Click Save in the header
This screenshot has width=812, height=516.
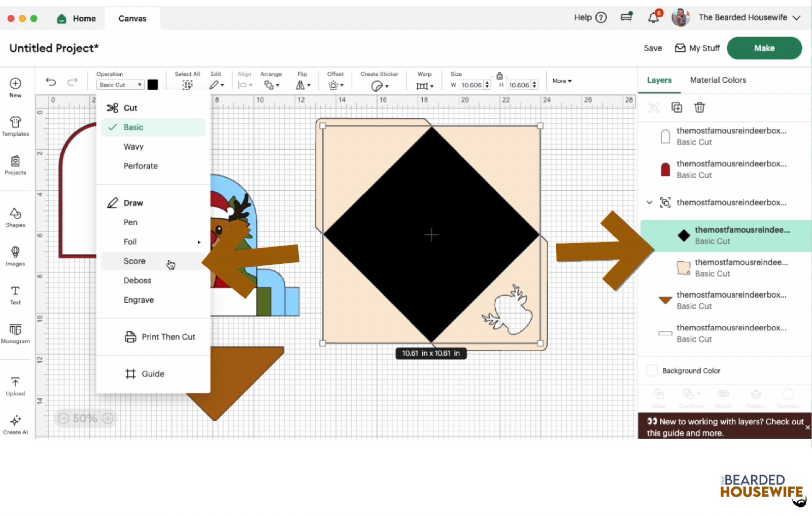(x=653, y=48)
